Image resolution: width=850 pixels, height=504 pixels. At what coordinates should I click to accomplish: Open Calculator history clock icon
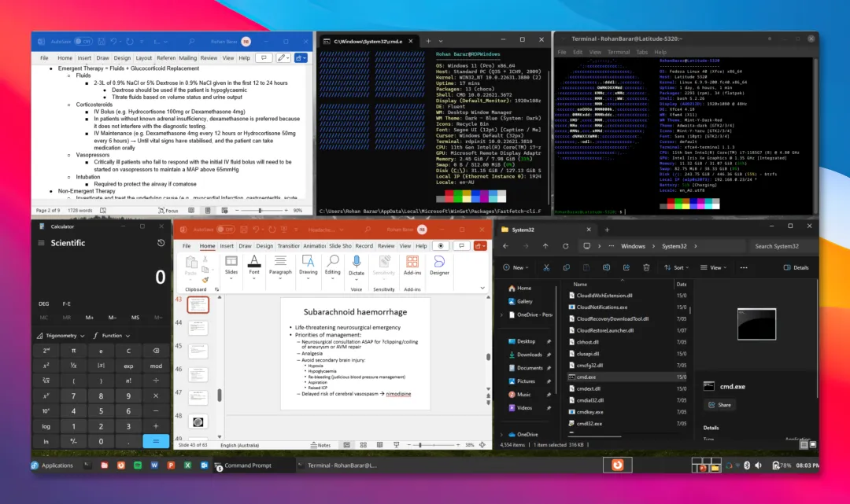click(161, 243)
